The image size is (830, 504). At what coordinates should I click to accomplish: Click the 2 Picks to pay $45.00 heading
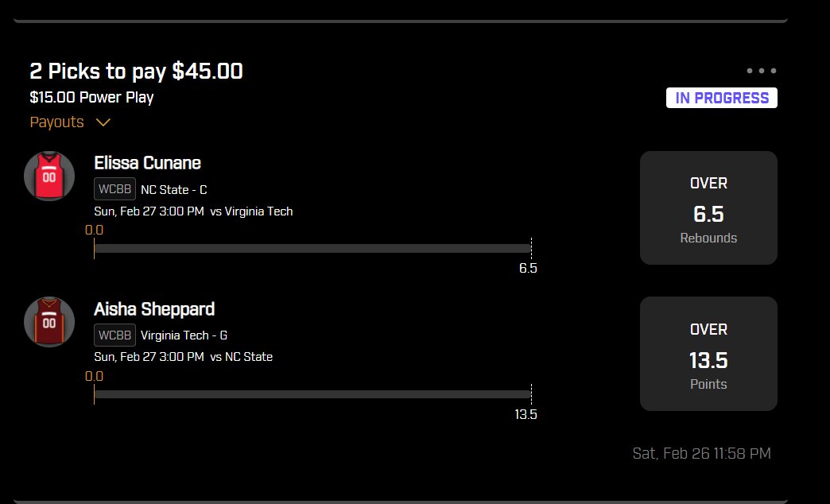click(x=136, y=71)
